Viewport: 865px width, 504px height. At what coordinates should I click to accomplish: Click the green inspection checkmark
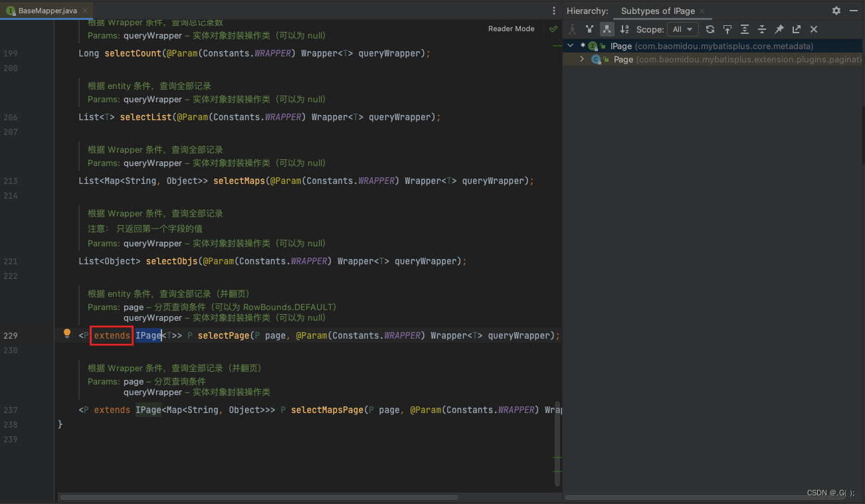[x=553, y=29]
